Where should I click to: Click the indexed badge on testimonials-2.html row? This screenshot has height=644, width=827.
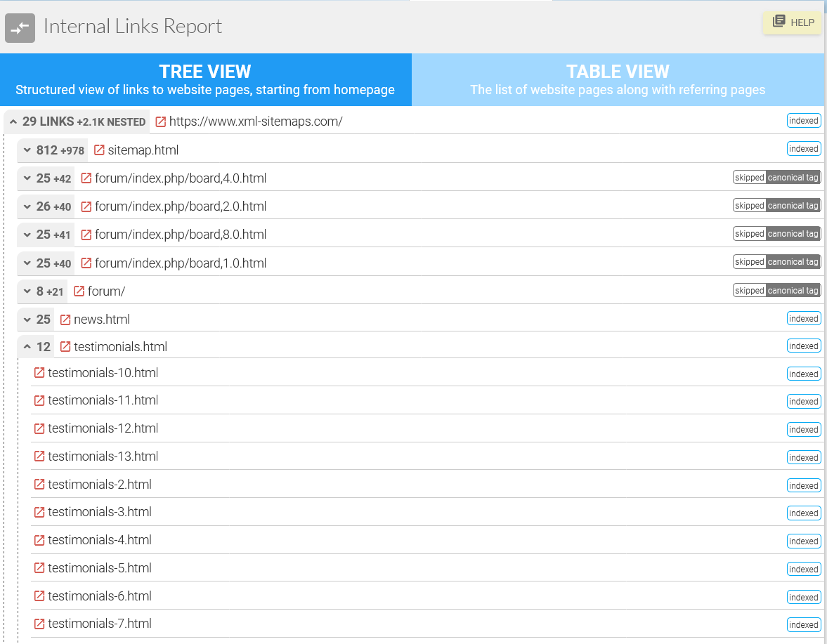(x=803, y=485)
